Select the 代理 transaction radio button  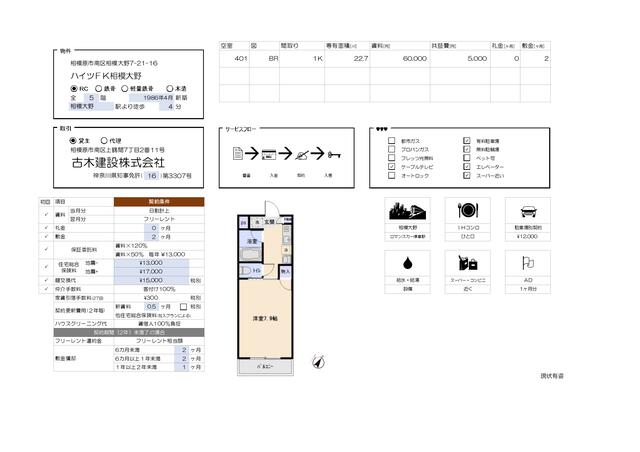[104, 140]
